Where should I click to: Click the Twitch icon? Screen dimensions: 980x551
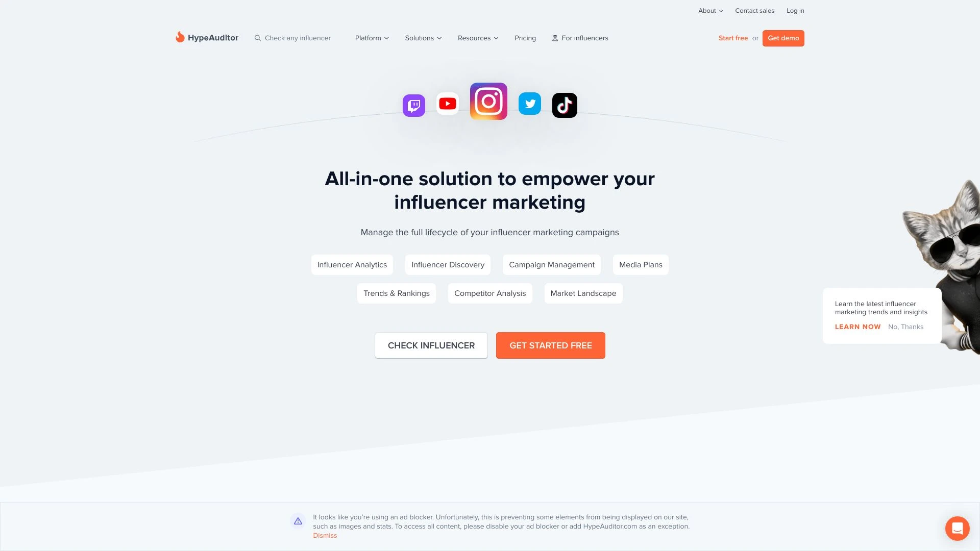click(x=414, y=104)
